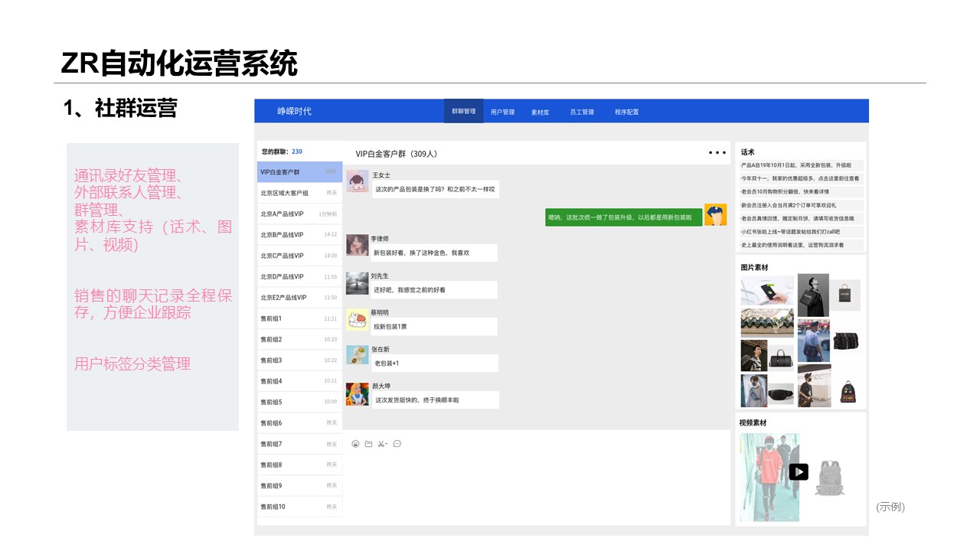Play the video in 视频素材
The width and height of the screenshot is (980, 551).
798,472
